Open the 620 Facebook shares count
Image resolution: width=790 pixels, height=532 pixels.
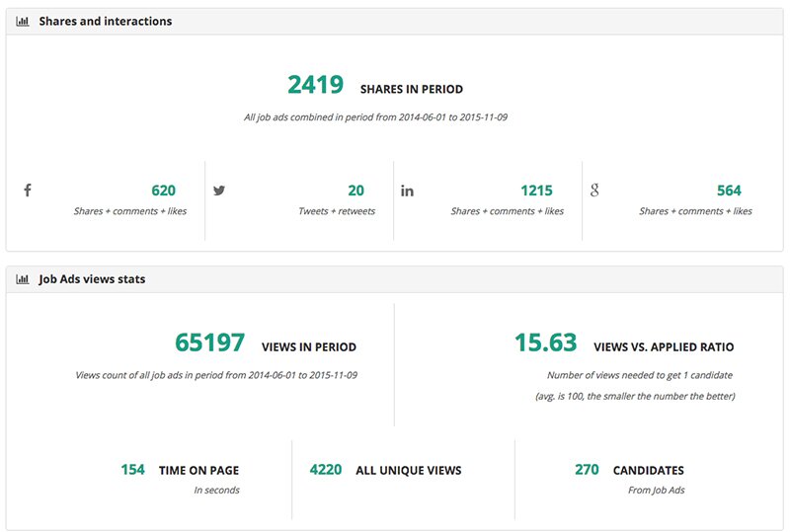tap(163, 190)
